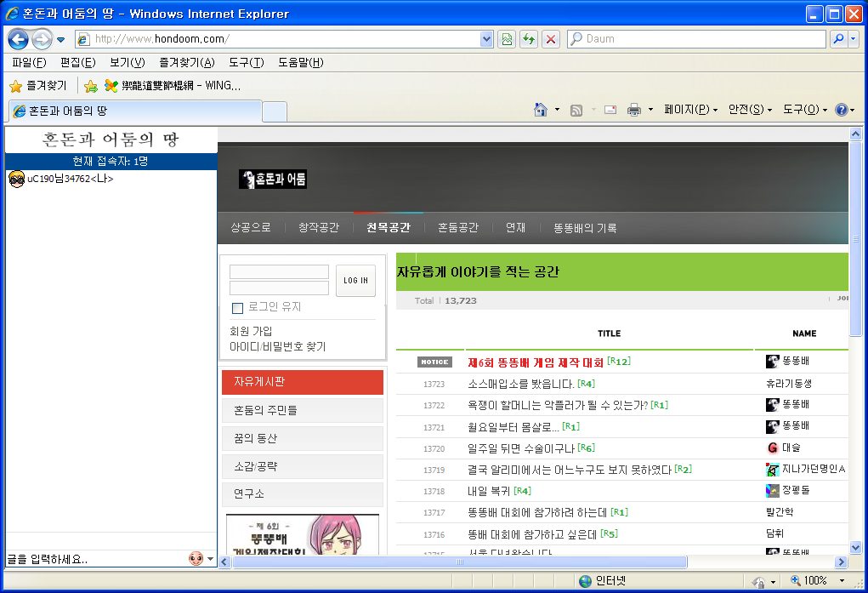Viewport: 868px width, 593px height.
Task: Open the 혼둠의 주민들 sidebar board
Action: [x=303, y=410]
